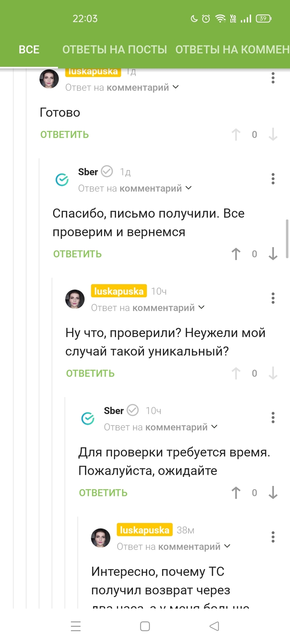290x644 pixels.
Task: Tap Sber avatar on "Спасибо, письмо получили" comment
Action: [62, 180]
